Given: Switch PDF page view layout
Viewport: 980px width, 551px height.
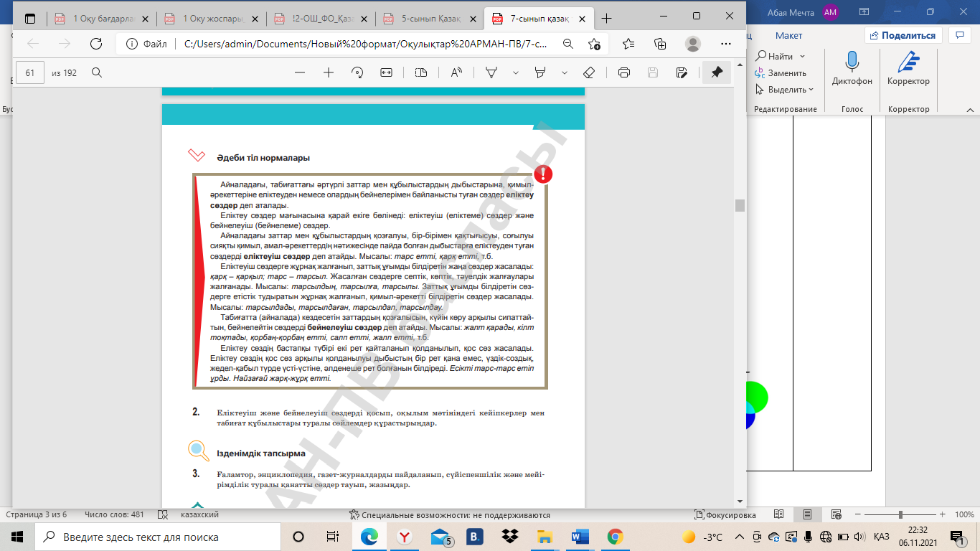Looking at the screenshot, I should click(x=421, y=72).
